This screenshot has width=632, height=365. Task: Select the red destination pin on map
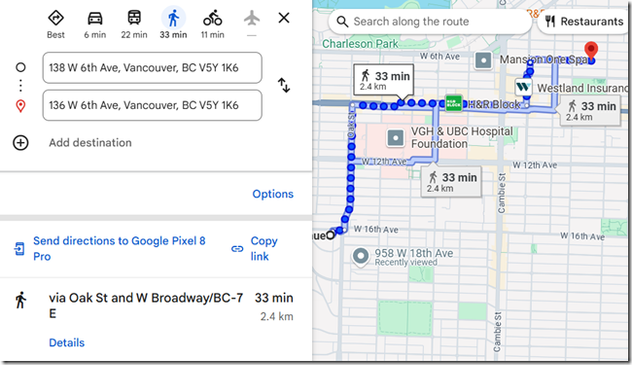pos(591,51)
